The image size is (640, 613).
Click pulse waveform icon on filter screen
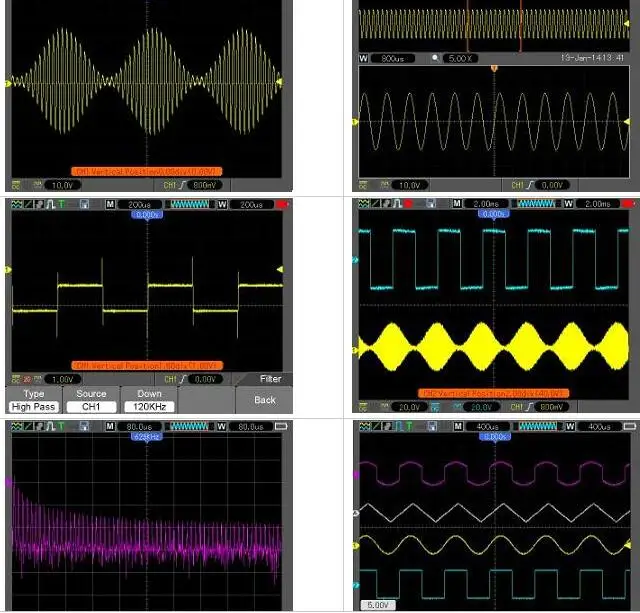50,204
